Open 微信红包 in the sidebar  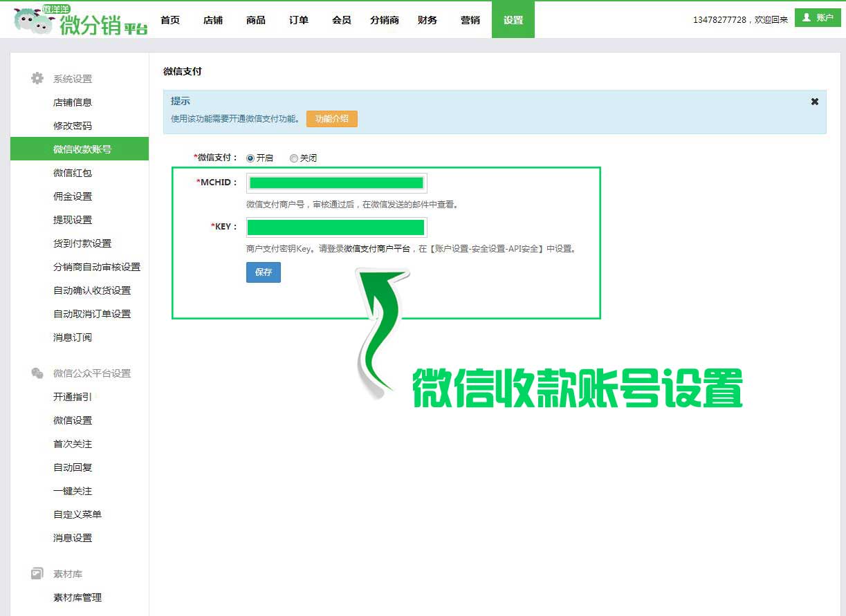click(73, 173)
